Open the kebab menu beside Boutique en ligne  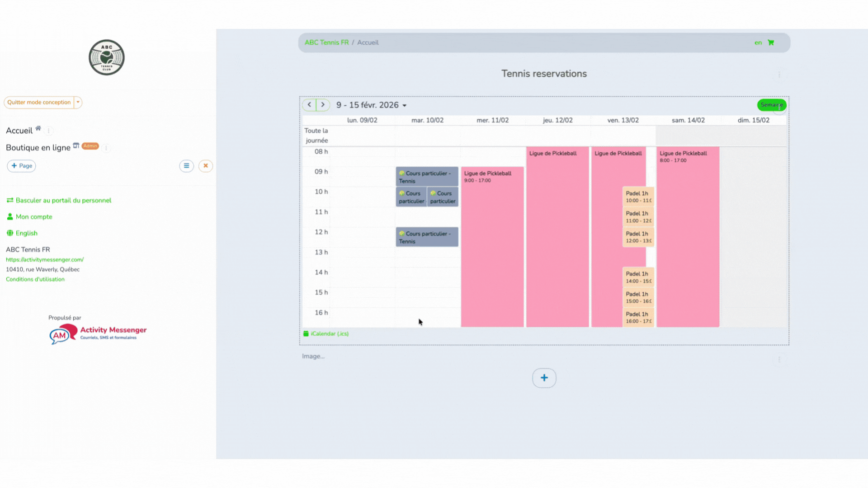[106, 148]
